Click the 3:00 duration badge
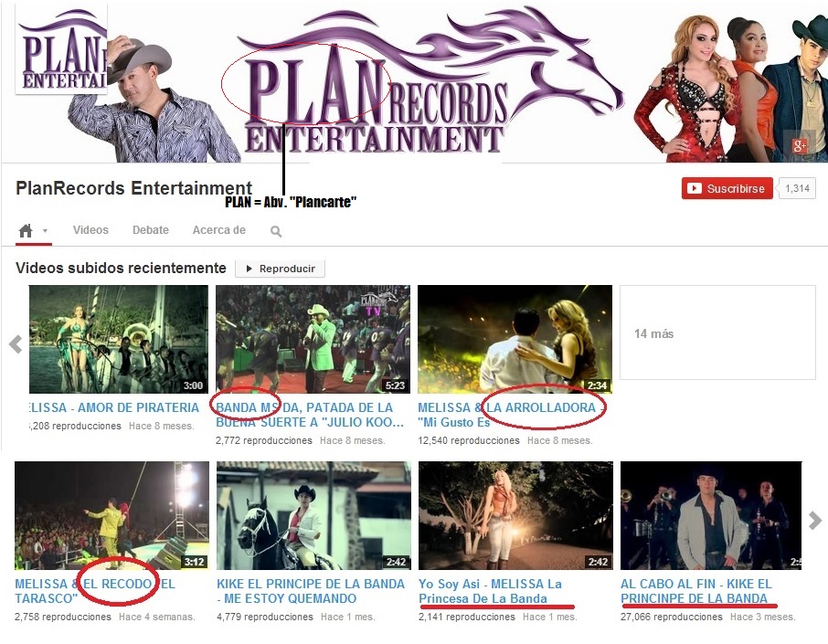This screenshot has height=644, width=828. [x=193, y=385]
